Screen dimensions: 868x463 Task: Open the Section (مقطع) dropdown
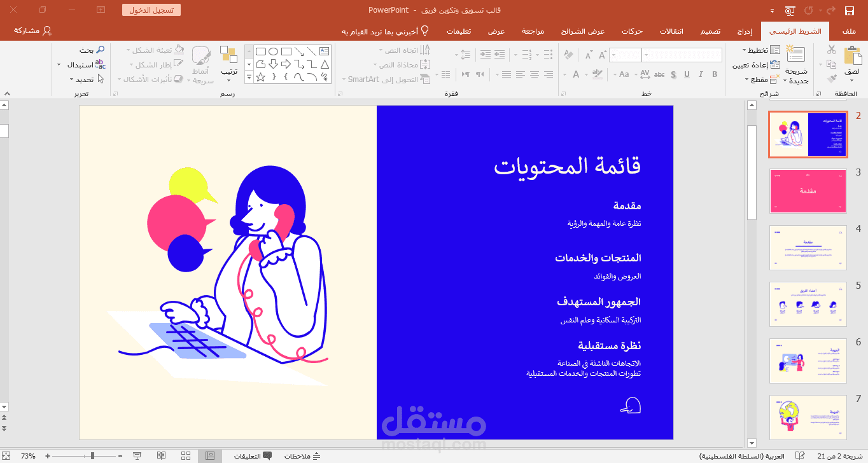(762, 79)
